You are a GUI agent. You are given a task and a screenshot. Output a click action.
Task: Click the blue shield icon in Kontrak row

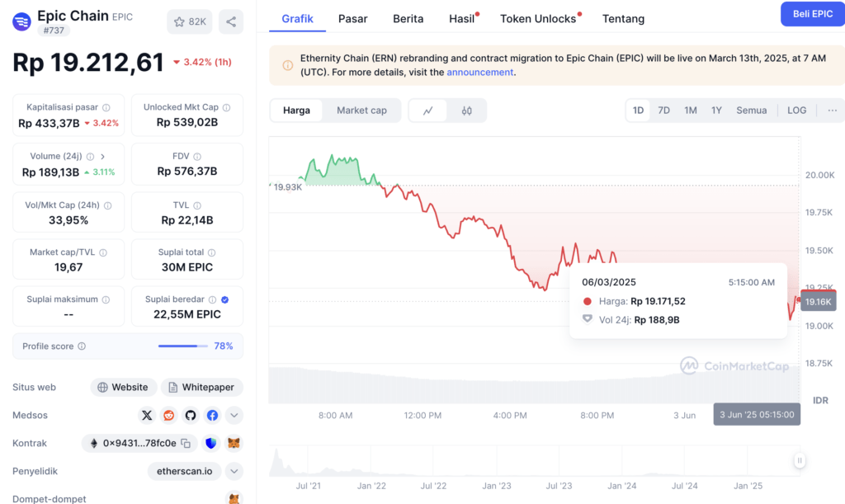(x=210, y=443)
